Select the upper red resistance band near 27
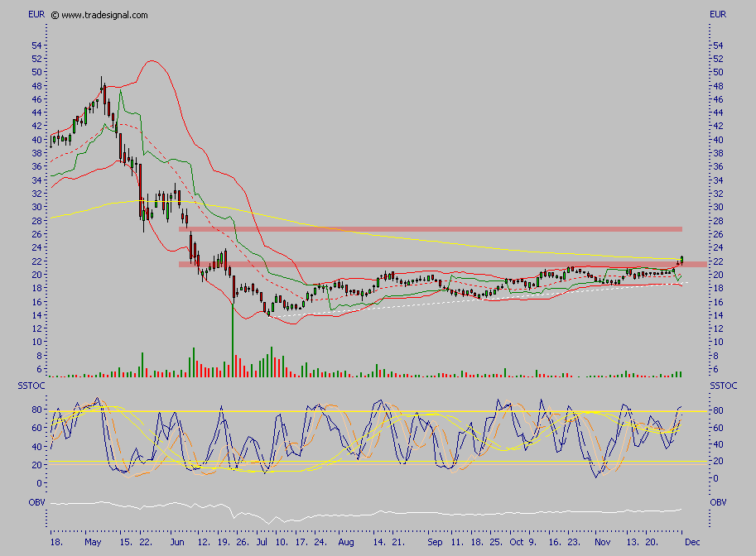The height and width of the screenshot is (556, 756). tap(431, 228)
